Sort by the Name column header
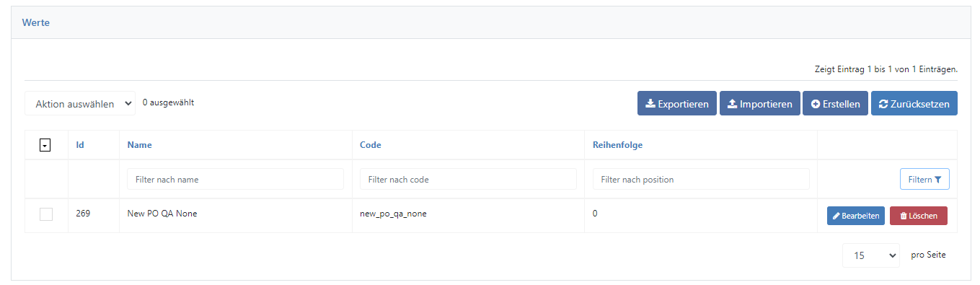 (139, 144)
